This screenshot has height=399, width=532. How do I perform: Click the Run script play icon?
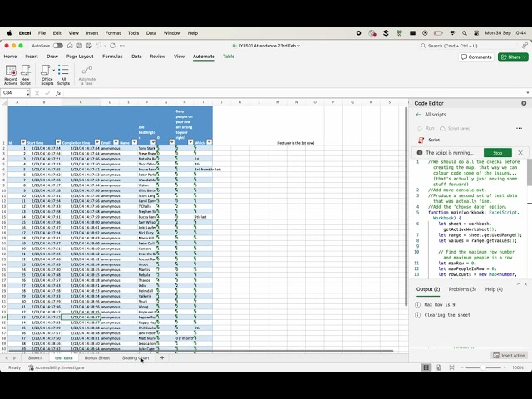pyautogui.click(x=420, y=128)
